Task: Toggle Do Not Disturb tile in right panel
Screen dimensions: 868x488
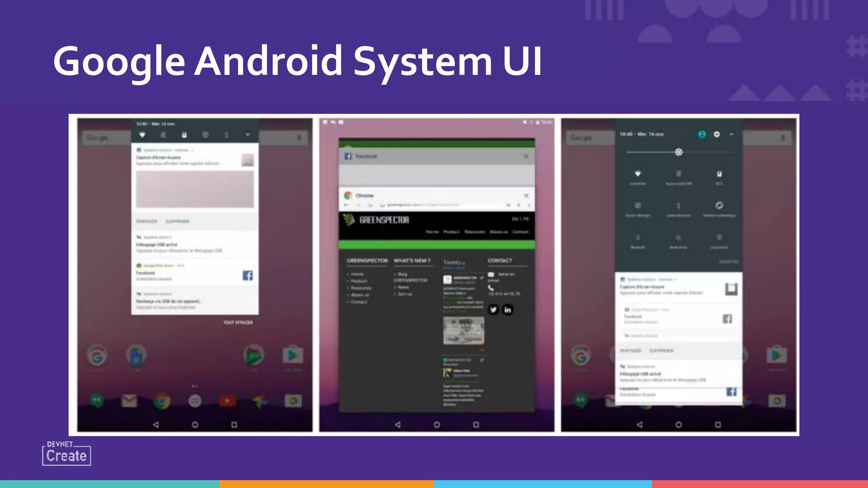Action: (x=638, y=208)
